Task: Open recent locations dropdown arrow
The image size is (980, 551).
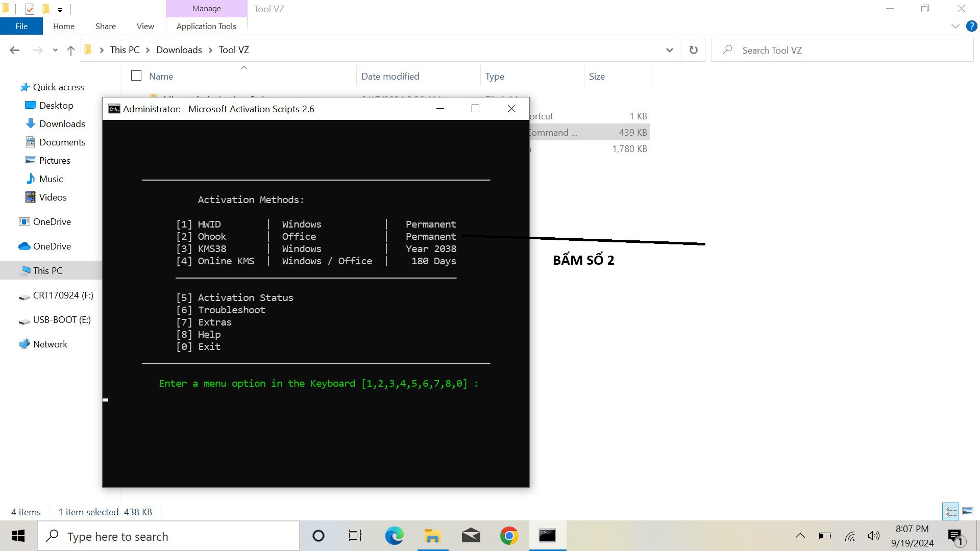Action: pyautogui.click(x=55, y=50)
